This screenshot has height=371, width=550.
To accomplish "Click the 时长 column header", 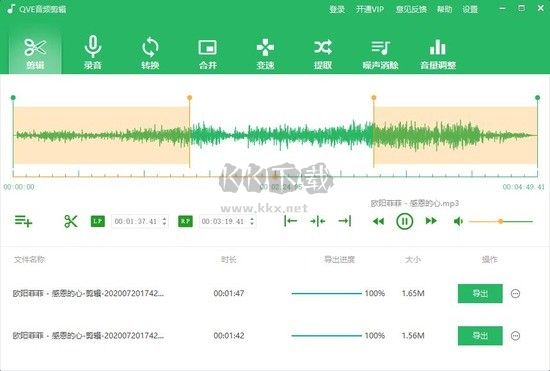I will [228, 259].
